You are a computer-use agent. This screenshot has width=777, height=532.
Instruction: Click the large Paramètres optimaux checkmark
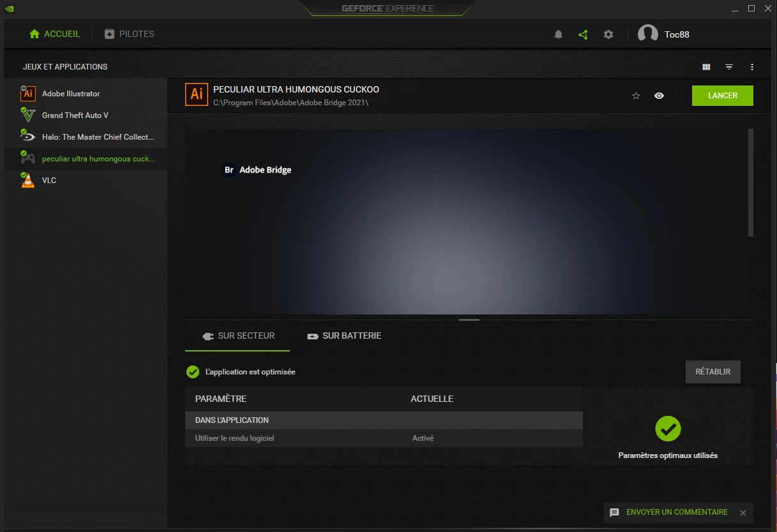(668, 429)
